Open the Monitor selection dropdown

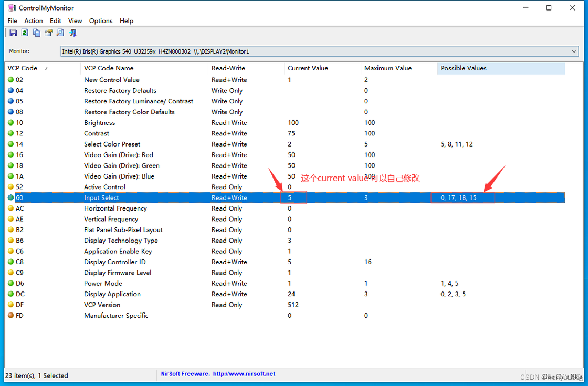coord(320,51)
